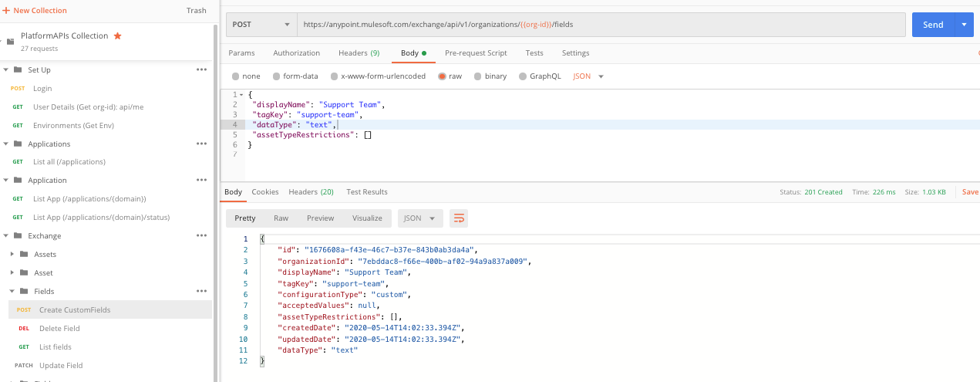Open the request Tests tab
Screen dimensions: 980x382
tap(534, 53)
